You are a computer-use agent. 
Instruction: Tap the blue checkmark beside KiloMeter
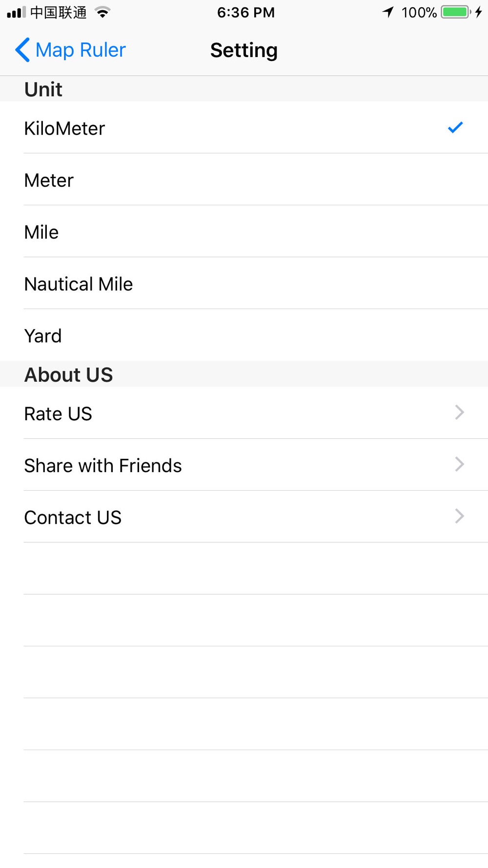455,127
